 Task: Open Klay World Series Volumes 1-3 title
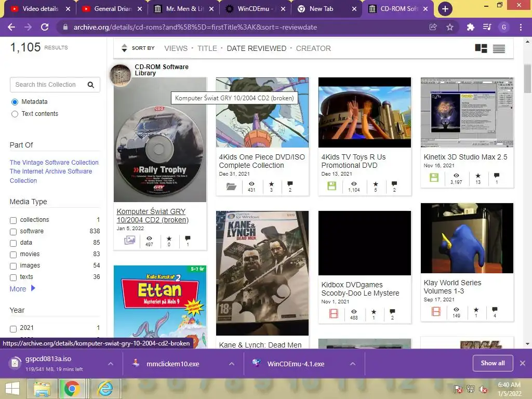[453, 287]
